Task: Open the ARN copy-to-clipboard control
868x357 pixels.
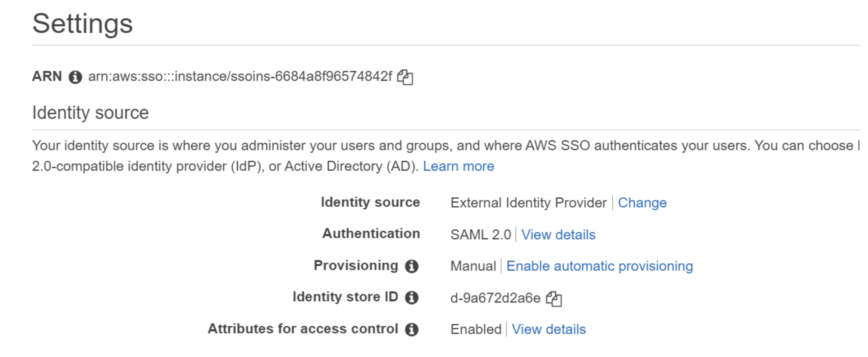Action: point(406,77)
